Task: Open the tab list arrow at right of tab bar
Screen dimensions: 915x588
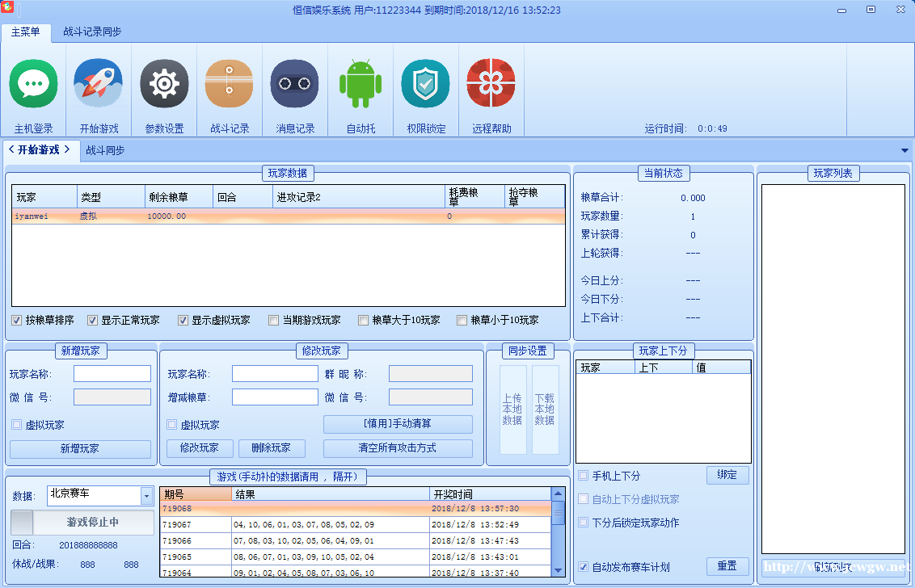Action: [x=904, y=151]
